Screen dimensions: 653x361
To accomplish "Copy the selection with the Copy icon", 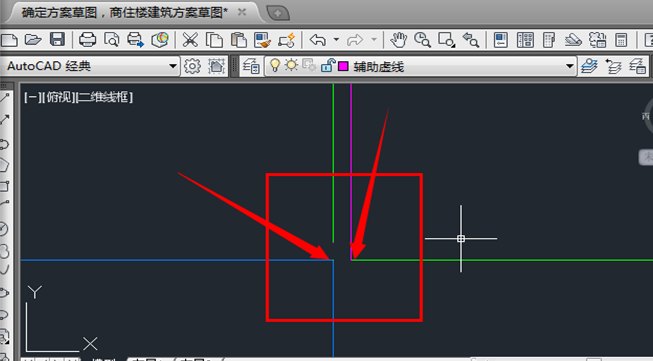I will (x=214, y=40).
